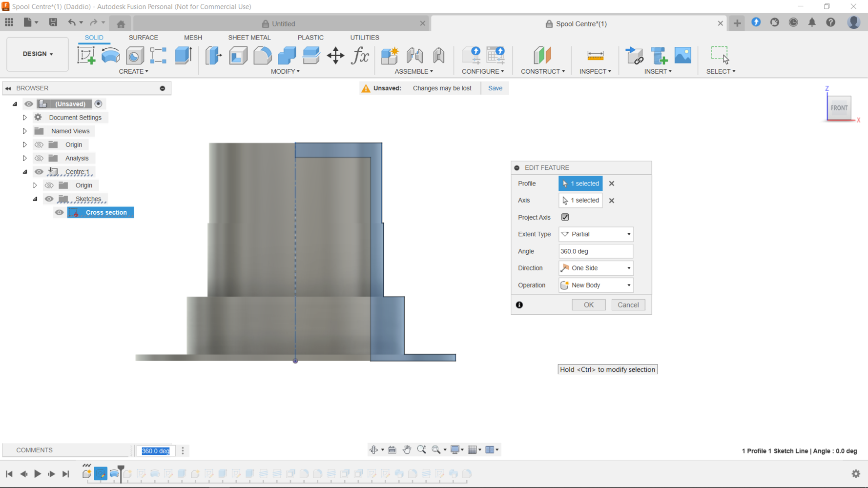The height and width of the screenshot is (488, 868).
Task: Toggle the activate radio button on Unsaved
Action: click(98, 104)
